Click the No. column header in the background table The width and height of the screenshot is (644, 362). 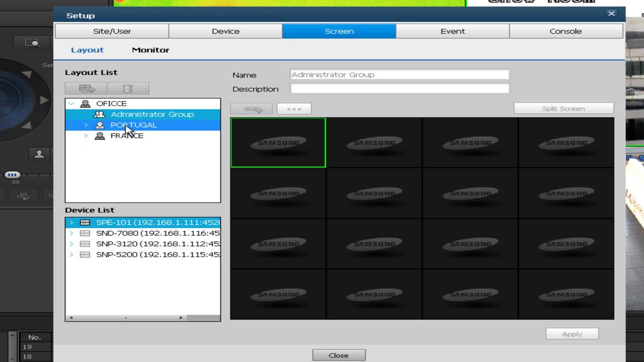click(34, 337)
